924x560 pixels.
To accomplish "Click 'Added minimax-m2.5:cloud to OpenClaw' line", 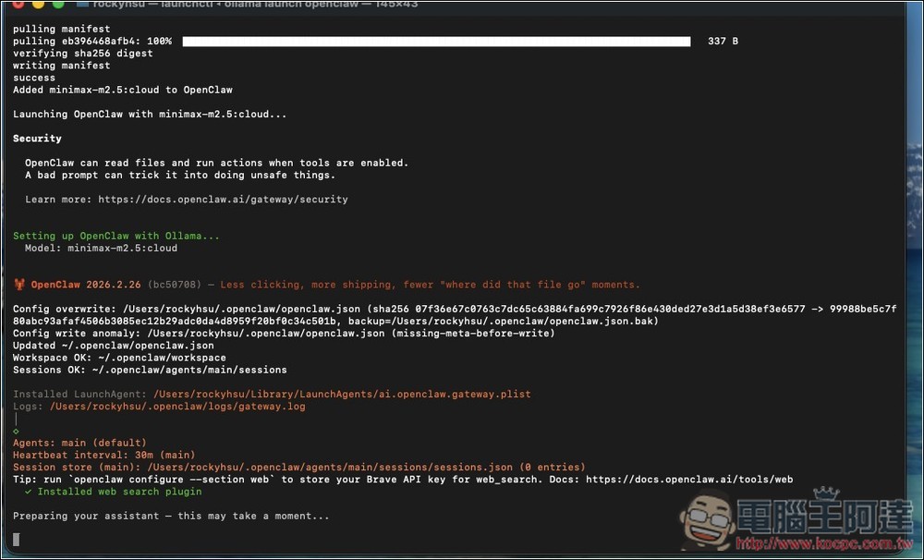I will click(x=123, y=90).
